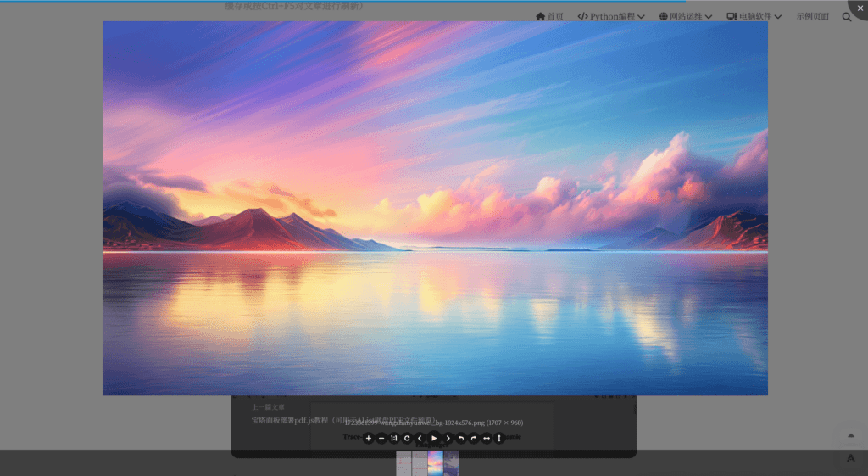
Task: Rotate the image clockwise
Action: (x=474, y=438)
